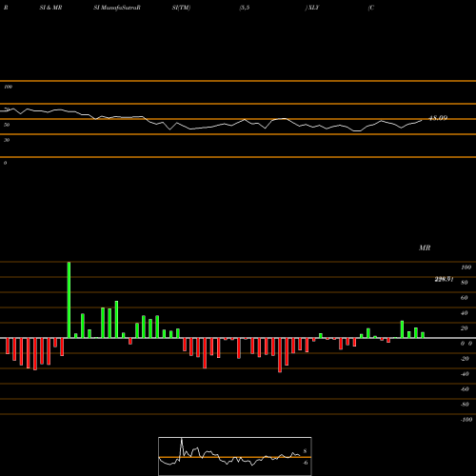Click the RSI value label 48.09

coord(438,118)
